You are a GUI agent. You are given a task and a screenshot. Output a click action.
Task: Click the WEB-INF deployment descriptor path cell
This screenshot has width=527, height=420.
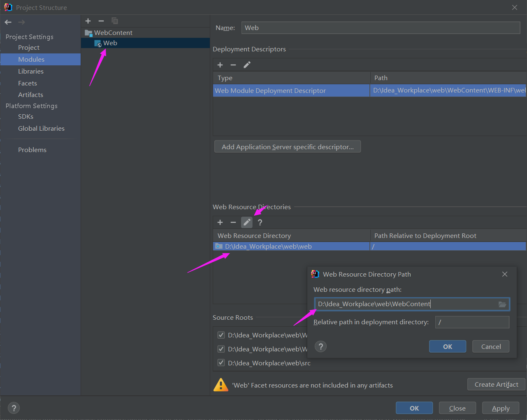pos(448,90)
